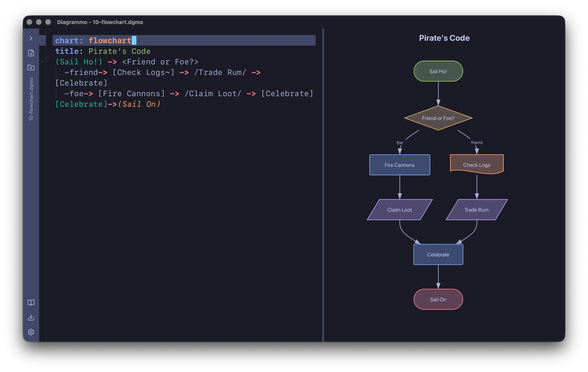Viewport: 588px width, 372px height.
Task: Click the Diagrammo title bar text
Action: coord(100,22)
